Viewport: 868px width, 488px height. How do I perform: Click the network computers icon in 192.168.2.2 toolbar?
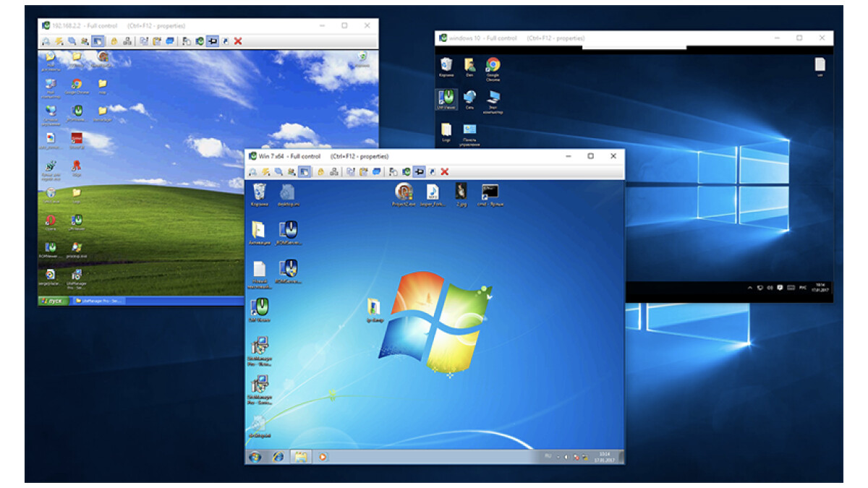pos(127,41)
